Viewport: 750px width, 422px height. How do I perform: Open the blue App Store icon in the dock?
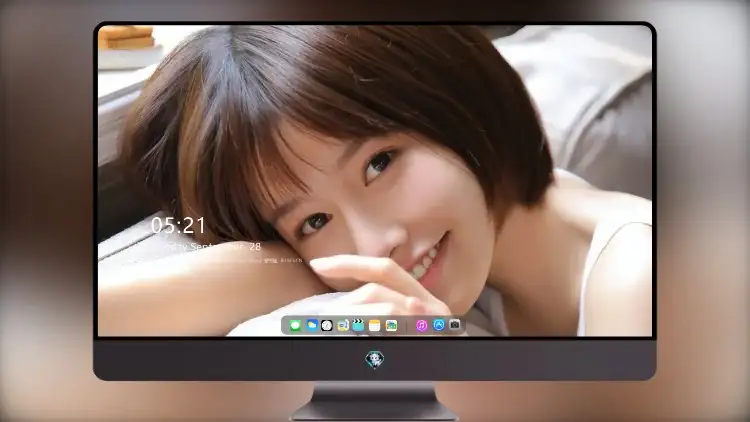tap(439, 325)
